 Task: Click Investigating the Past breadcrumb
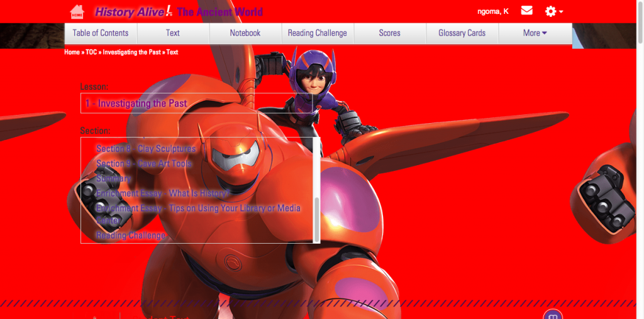[x=132, y=53]
